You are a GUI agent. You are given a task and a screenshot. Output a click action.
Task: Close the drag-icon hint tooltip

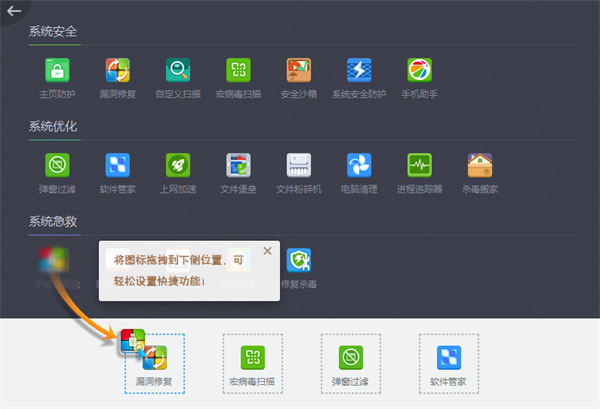point(267,251)
